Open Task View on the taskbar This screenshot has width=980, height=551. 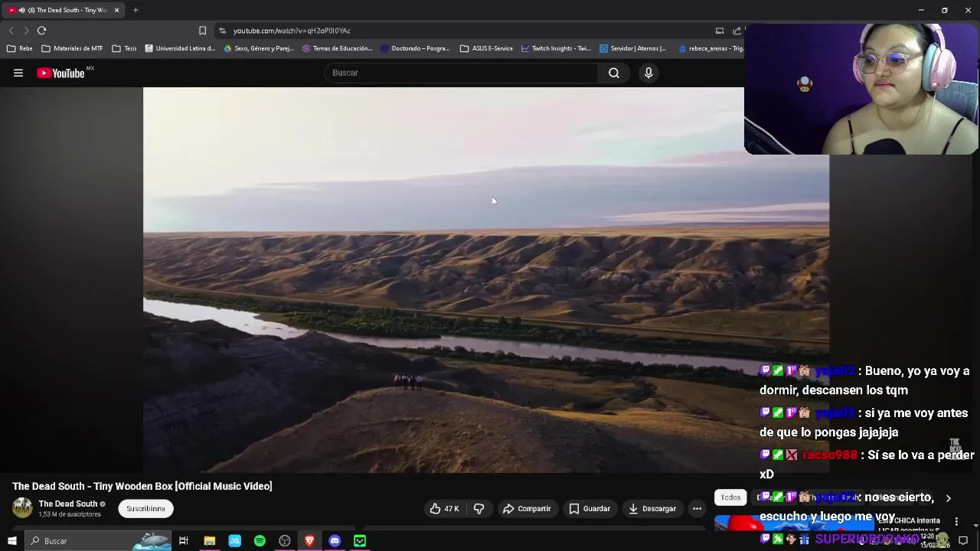point(184,541)
